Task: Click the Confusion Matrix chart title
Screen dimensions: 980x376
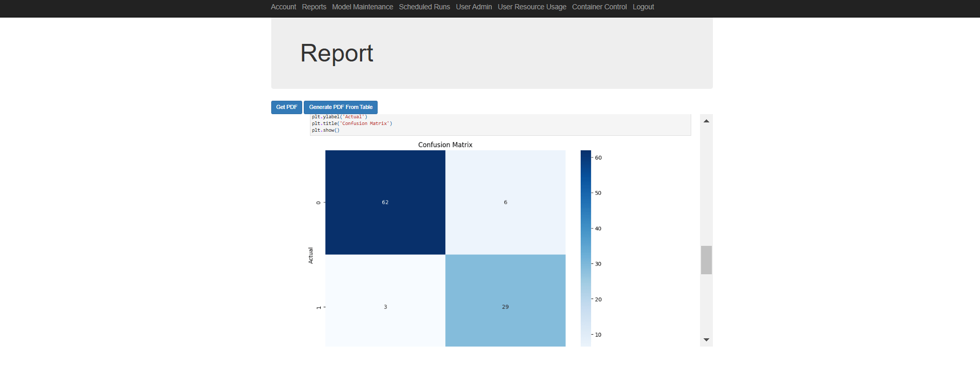Action: 445,145
